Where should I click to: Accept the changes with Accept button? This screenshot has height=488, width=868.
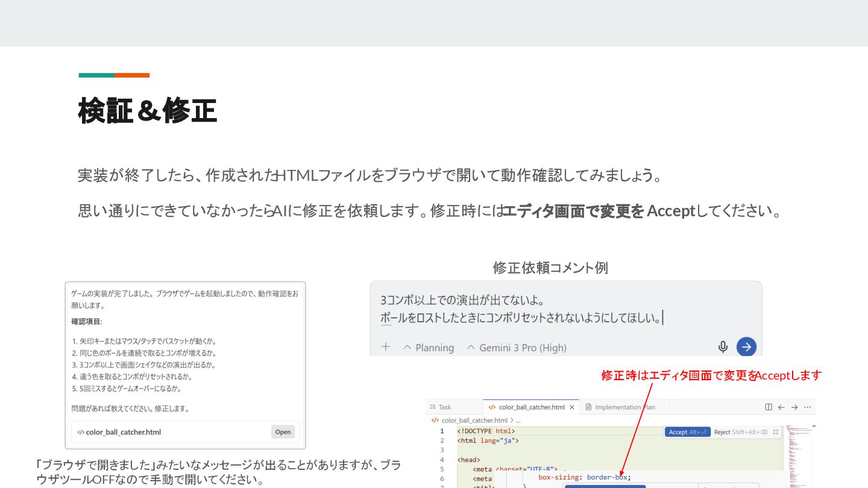[687, 432]
